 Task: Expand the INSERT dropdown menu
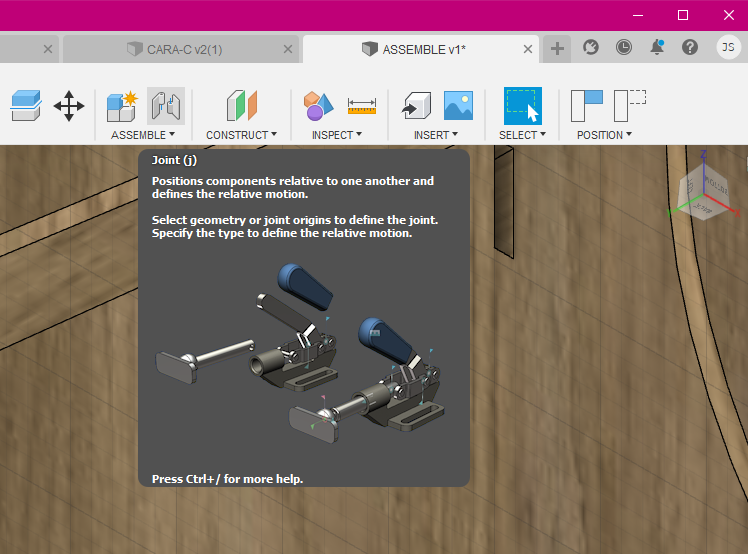(436, 135)
